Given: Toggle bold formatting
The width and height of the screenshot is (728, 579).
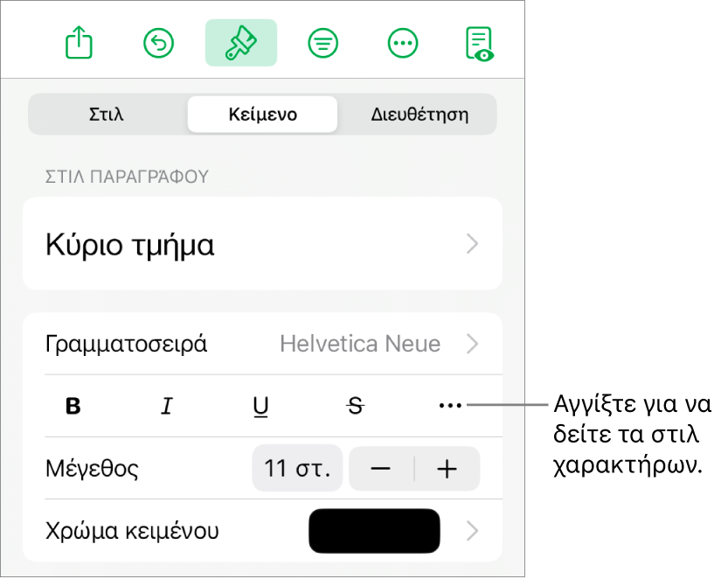Looking at the screenshot, I should [x=73, y=406].
